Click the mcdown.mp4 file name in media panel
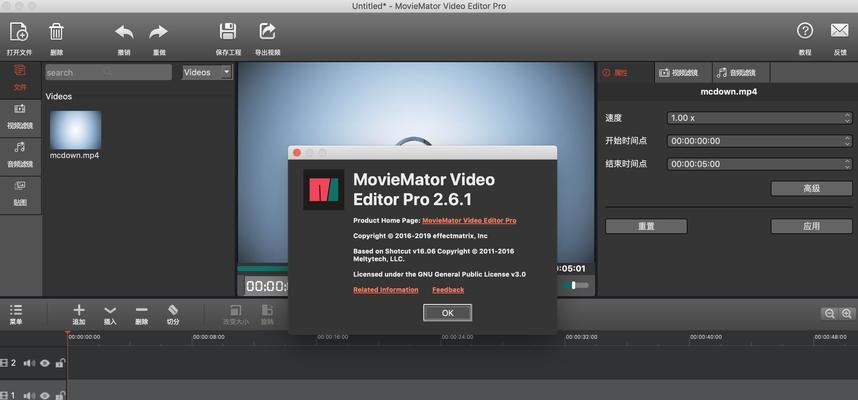 coord(74,155)
